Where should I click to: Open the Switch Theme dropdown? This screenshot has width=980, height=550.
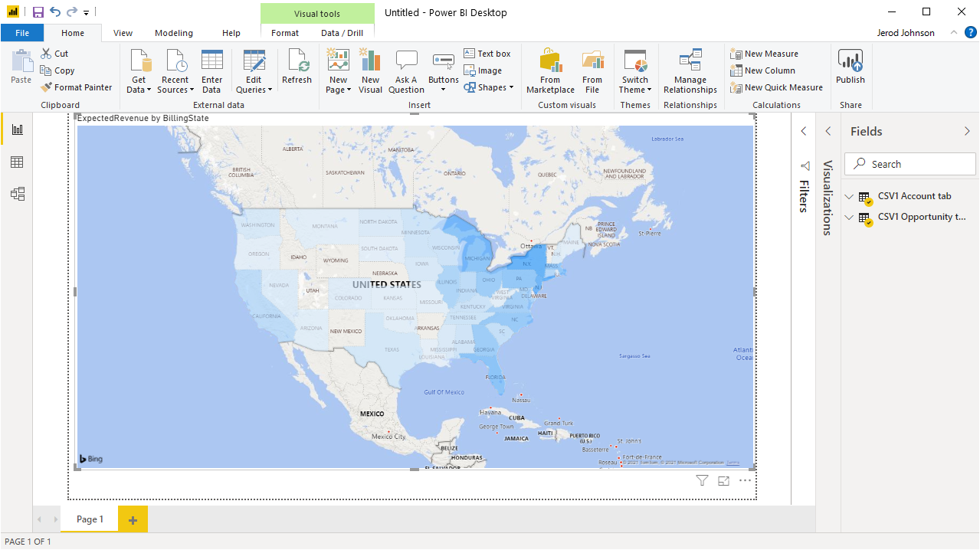[635, 71]
